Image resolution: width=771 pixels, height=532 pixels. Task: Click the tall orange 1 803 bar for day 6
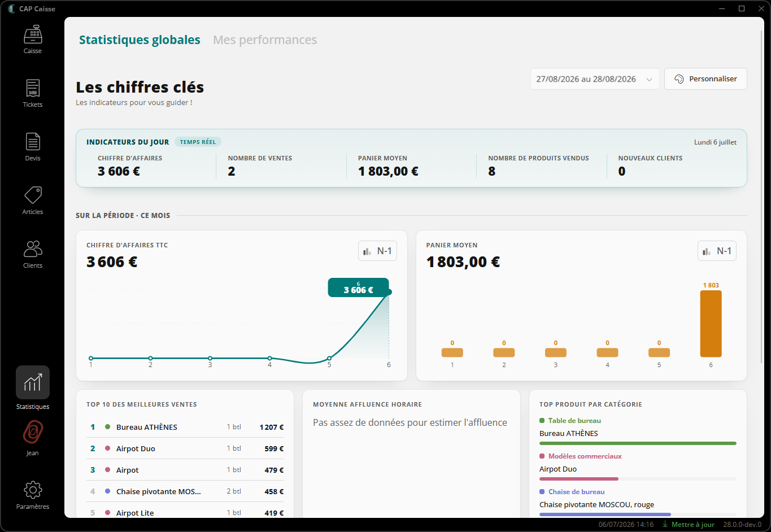coord(711,324)
